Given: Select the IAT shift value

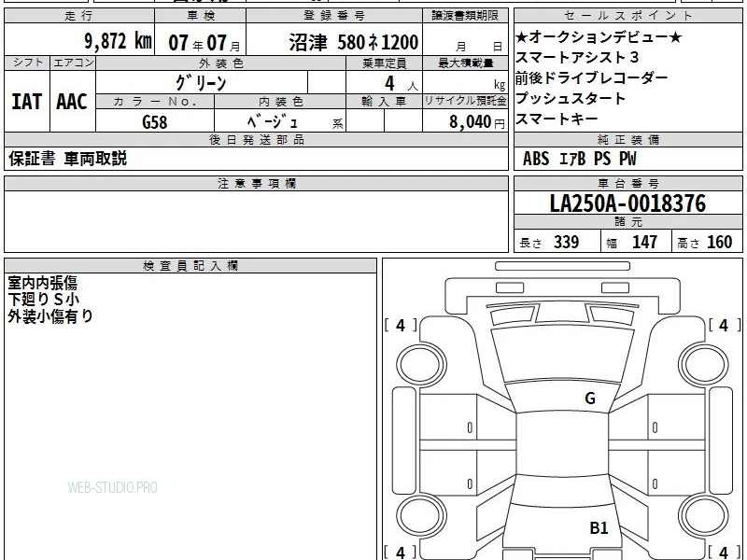Looking at the screenshot, I should pos(27,102).
